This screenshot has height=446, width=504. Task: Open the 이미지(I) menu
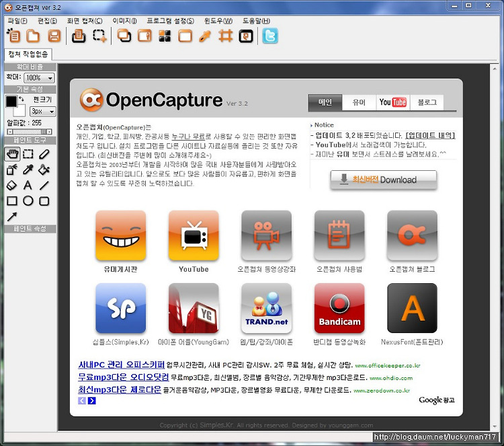tap(124, 21)
